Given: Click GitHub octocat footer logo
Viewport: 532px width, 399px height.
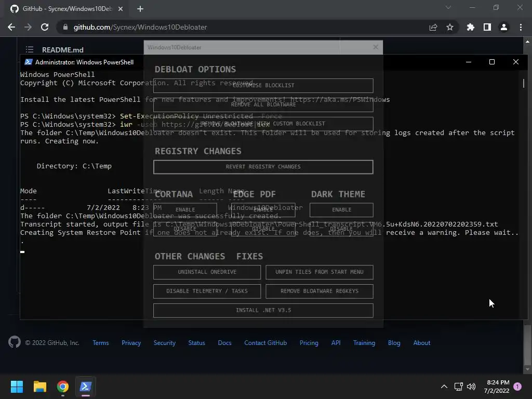Looking at the screenshot, I should tap(15, 342).
